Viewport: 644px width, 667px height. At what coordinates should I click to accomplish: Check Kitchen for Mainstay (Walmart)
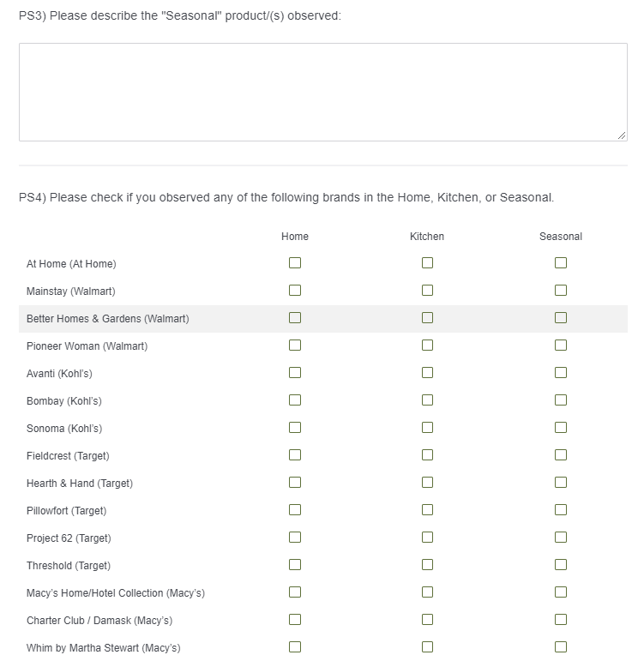coord(427,291)
